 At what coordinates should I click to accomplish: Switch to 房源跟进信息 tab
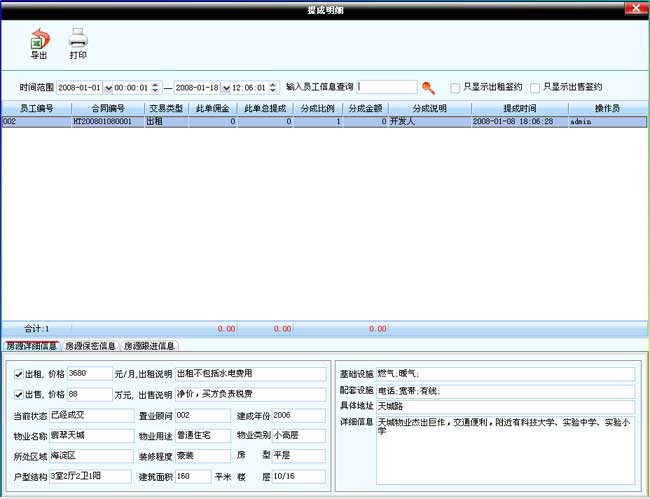point(149,346)
